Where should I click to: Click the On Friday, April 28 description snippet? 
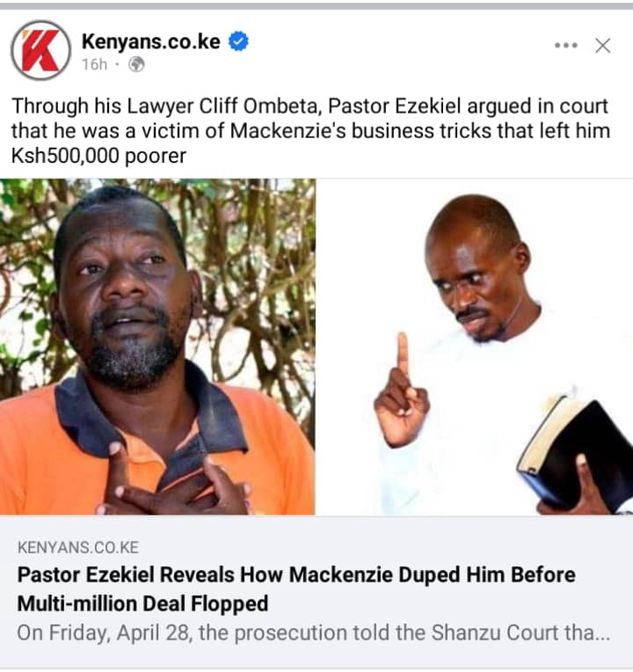(314, 633)
